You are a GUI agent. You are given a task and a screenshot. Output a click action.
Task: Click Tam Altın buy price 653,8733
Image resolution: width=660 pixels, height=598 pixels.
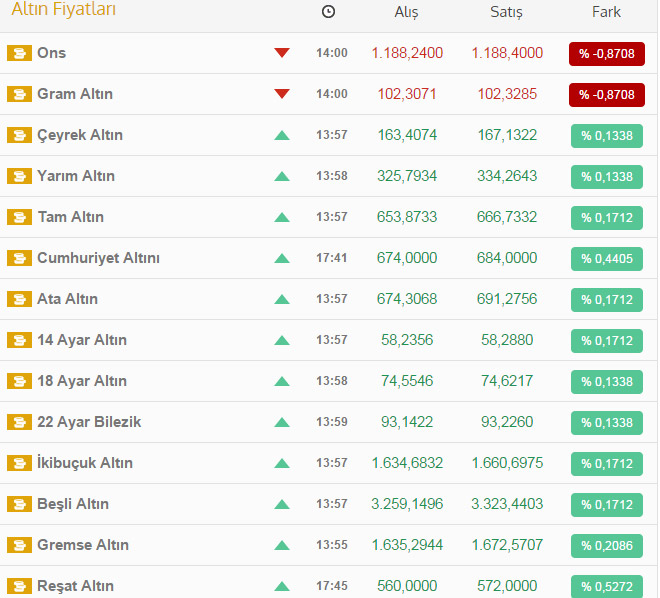(x=407, y=217)
